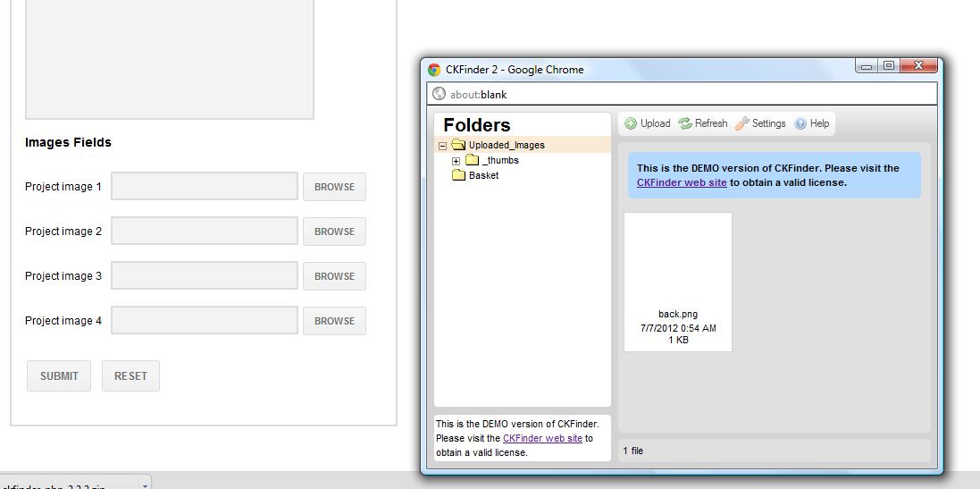The height and width of the screenshot is (489, 980).
Task: Focus the Project image 2 input field
Action: pos(205,231)
